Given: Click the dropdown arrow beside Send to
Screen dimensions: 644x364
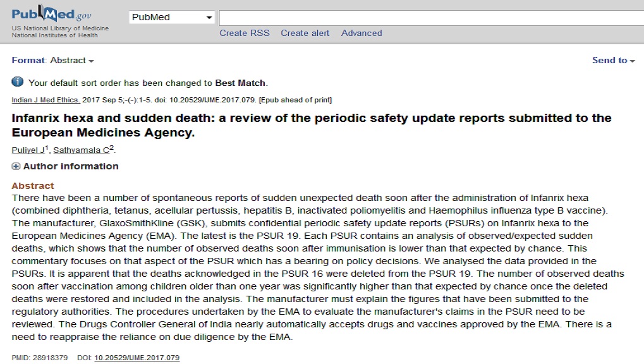Looking at the screenshot, I should (633, 61).
